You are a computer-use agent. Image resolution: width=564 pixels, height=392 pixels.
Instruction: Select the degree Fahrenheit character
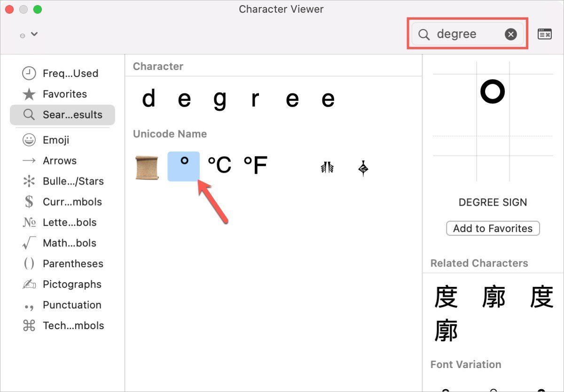255,165
